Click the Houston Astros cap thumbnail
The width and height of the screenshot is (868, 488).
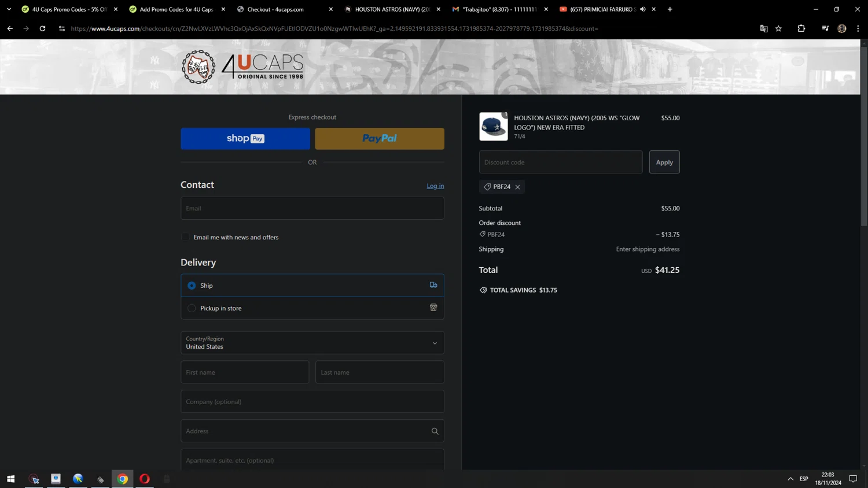click(494, 127)
